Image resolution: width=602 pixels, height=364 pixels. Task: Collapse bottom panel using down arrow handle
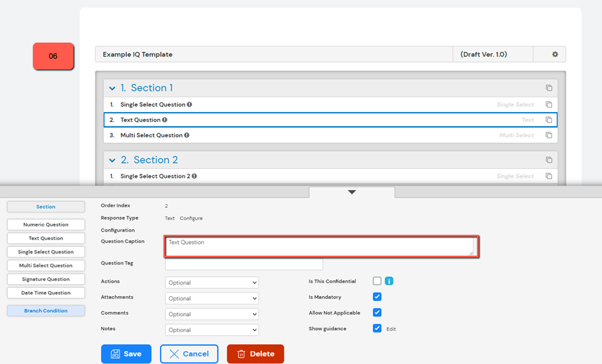click(352, 192)
